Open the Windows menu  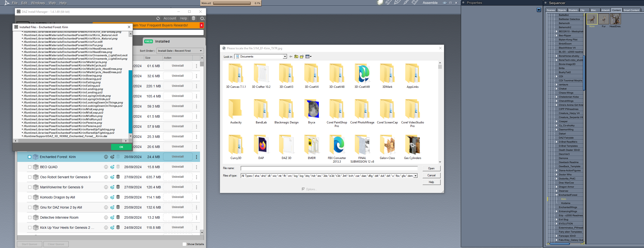38,3
